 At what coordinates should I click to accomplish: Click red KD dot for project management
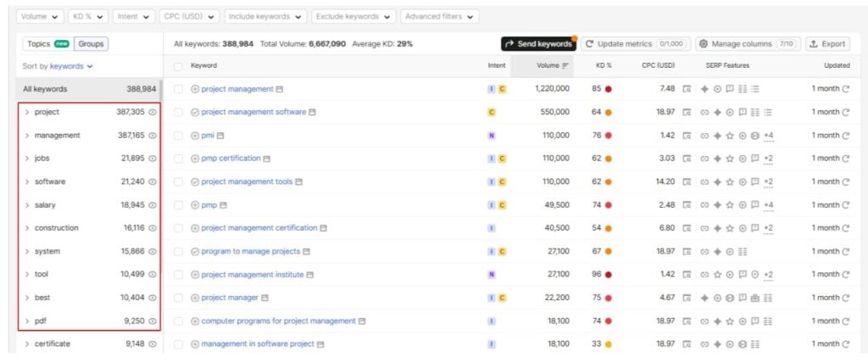[608, 89]
